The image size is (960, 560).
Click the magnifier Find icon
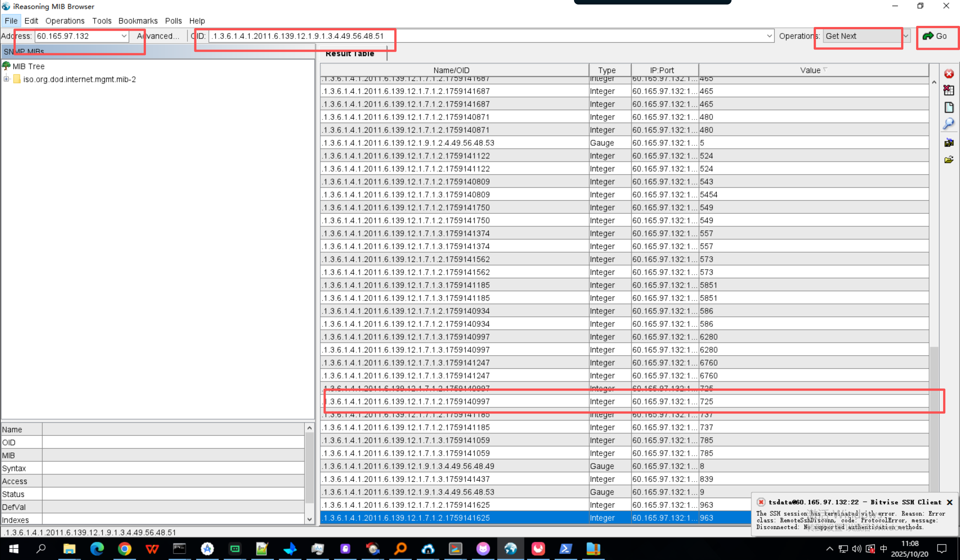949,123
